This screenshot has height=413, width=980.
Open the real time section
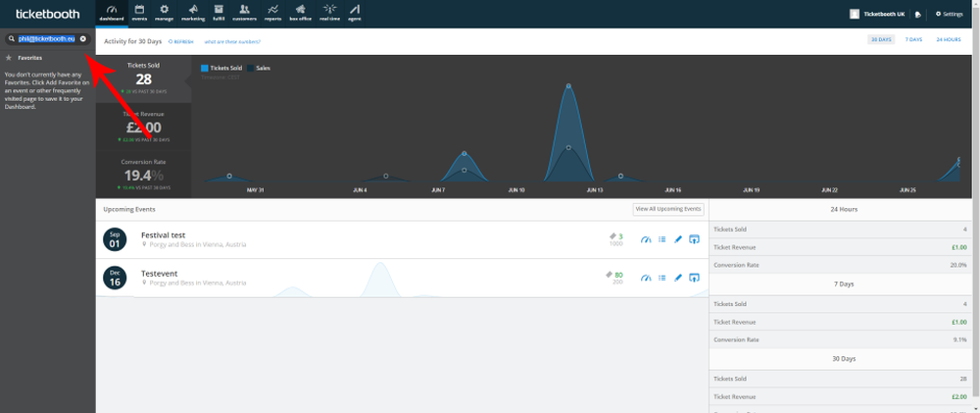[x=329, y=13]
